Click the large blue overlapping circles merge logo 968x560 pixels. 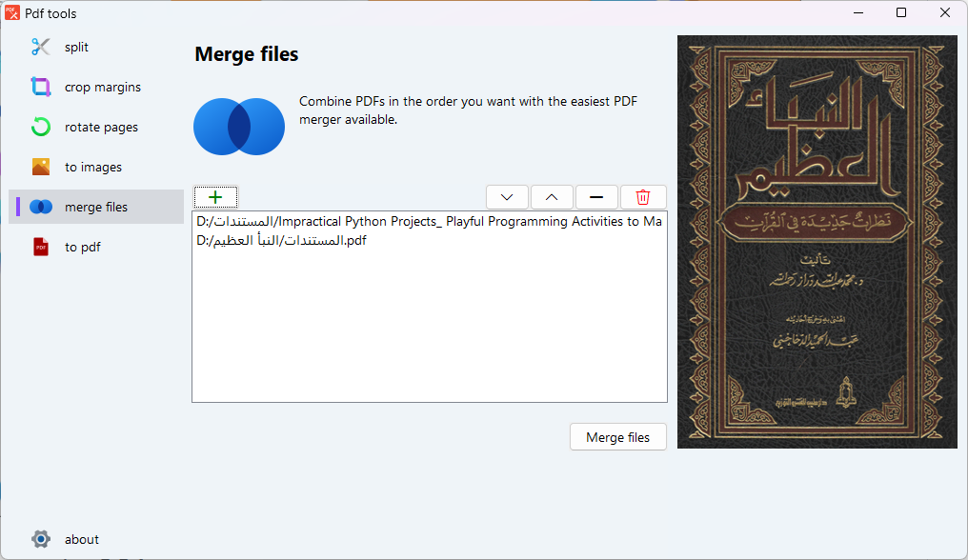tap(239, 127)
